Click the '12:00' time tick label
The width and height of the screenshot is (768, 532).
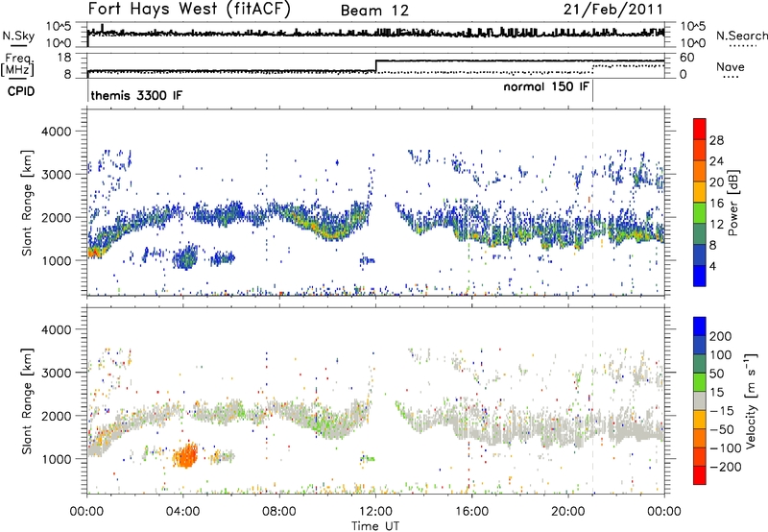[375, 512]
